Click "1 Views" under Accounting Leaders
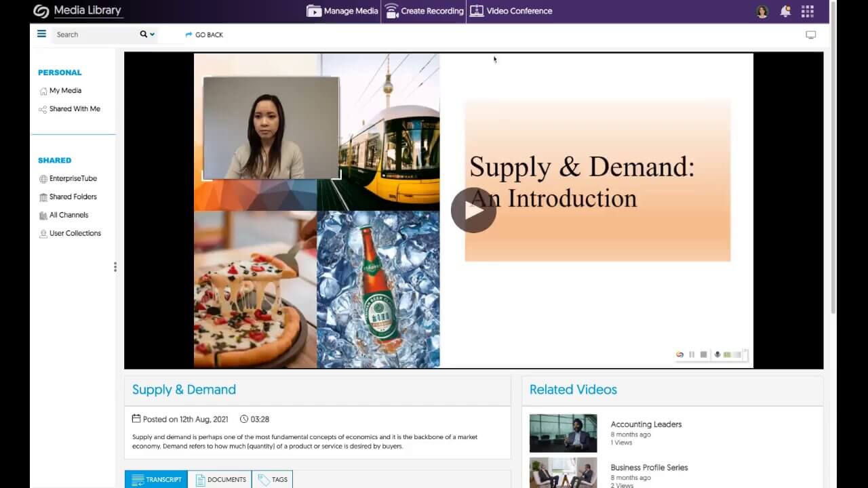868x488 pixels. tap(621, 443)
